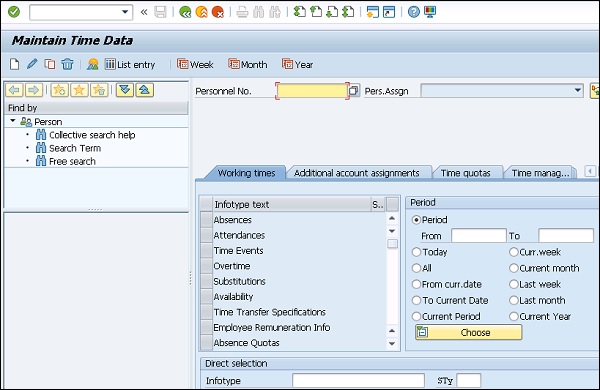Click Time Events infotype text
This screenshot has height=390, width=600.
pos(238,251)
